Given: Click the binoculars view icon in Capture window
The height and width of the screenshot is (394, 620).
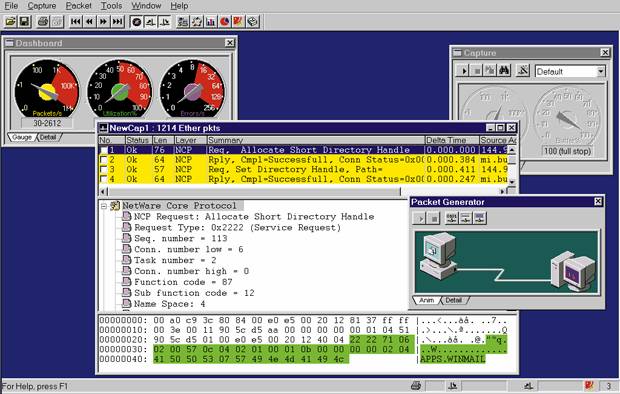Looking at the screenshot, I should 504,71.
